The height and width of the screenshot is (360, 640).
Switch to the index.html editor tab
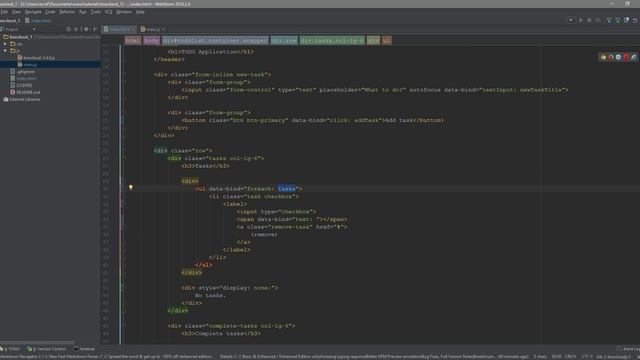tap(119, 29)
